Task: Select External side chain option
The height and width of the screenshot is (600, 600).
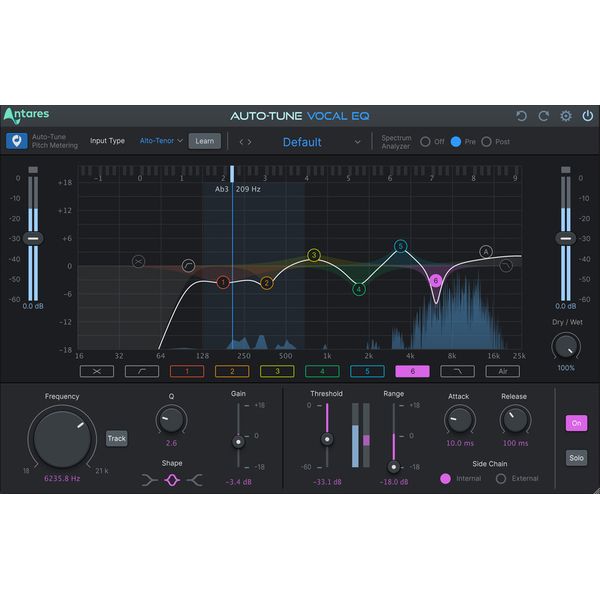Action: click(x=501, y=479)
